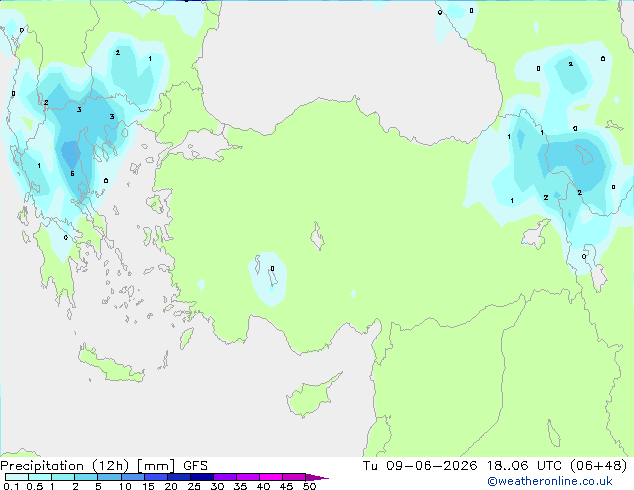The height and width of the screenshot is (490, 634).
Task: Click the '20' legend scale label
Action: [171, 486]
